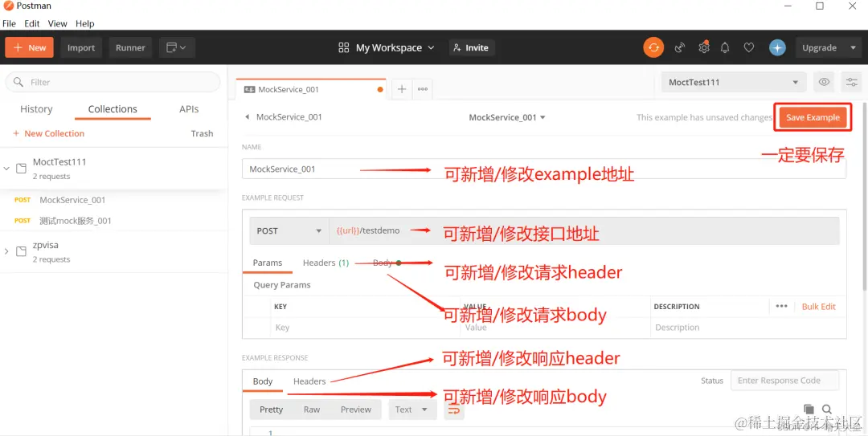The image size is (868, 436).
Task: Open the Trash link
Action: [202, 133]
